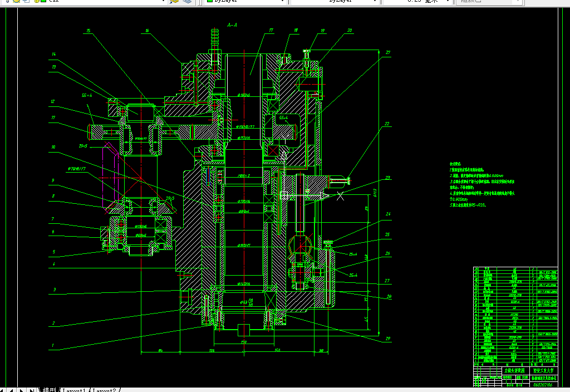Click part callout number 20
The width and height of the screenshot is (570, 392).
click(350, 31)
